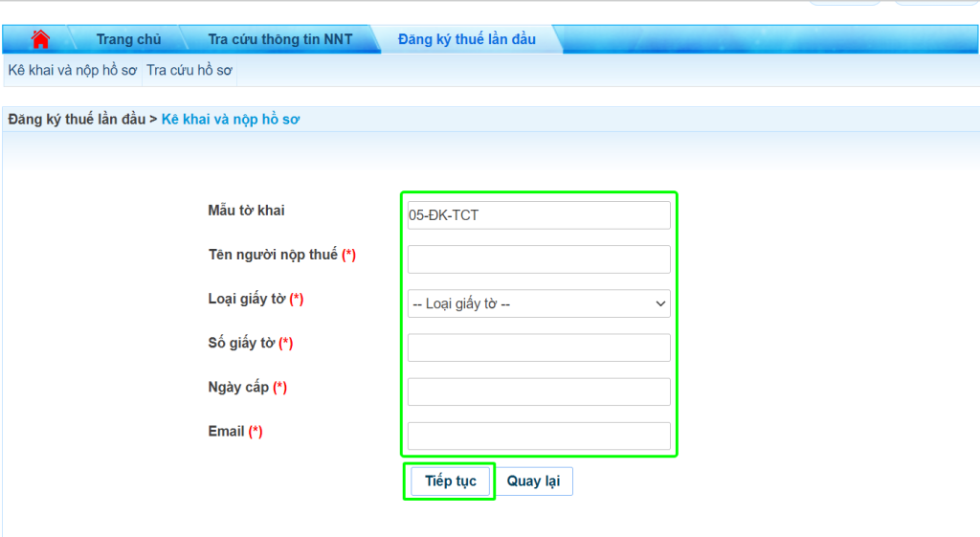Viewport: 980px width, 537px height.
Task: Click the Email field label
Action: pos(226,432)
